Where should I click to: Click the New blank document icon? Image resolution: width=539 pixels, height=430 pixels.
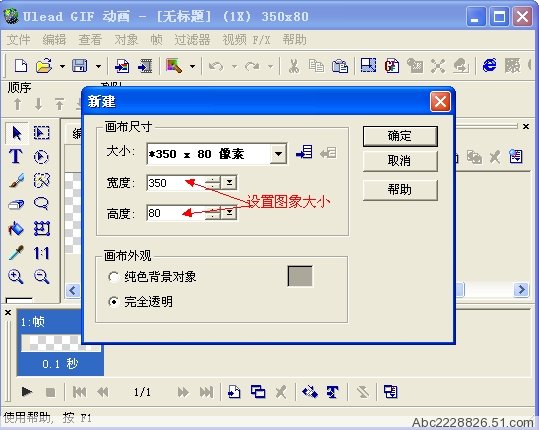pos(21,65)
